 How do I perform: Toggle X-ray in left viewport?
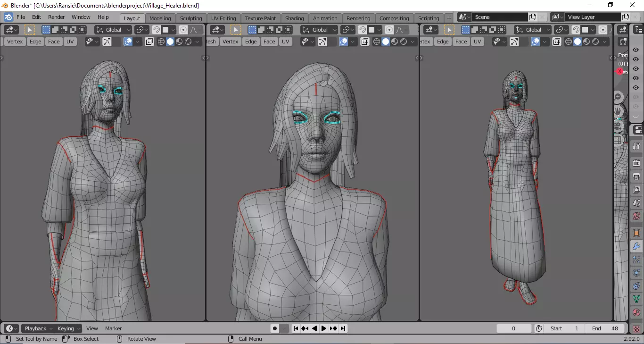tap(149, 42)
